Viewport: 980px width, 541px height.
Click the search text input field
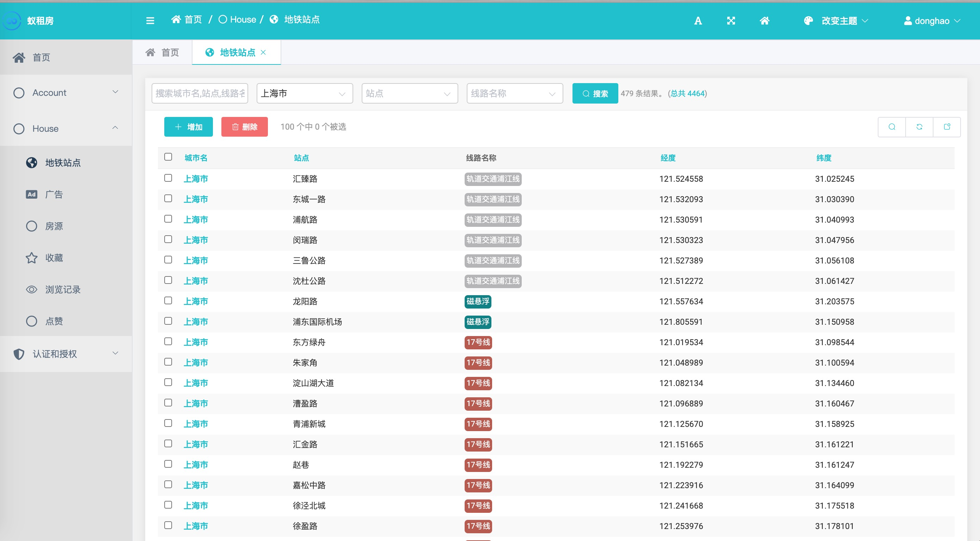coord(200,94)
